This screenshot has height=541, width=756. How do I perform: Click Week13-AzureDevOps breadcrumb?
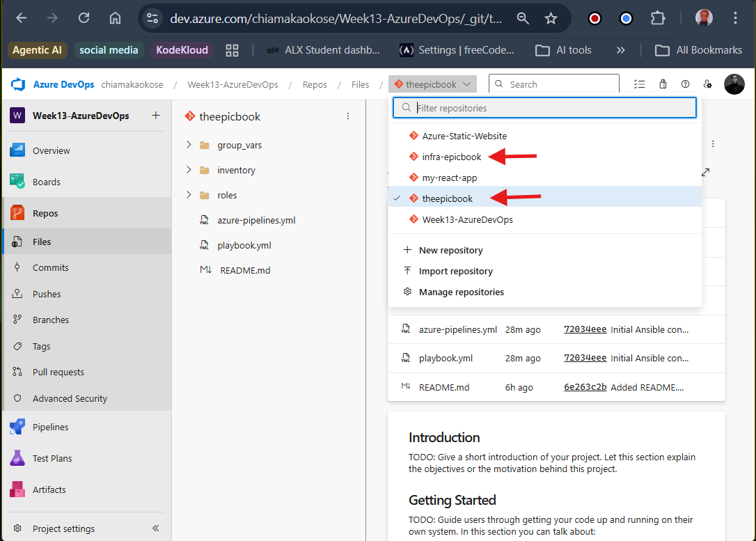(233, 84)
